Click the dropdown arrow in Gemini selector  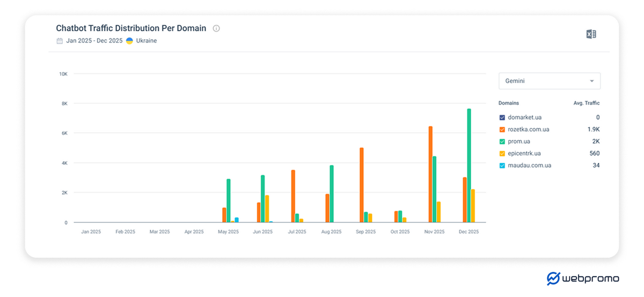592,81
